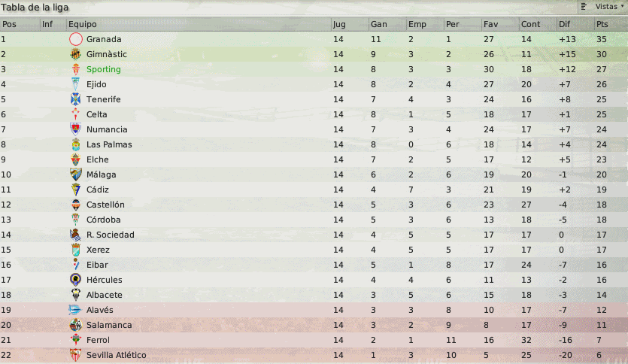Viewport: 628px width, 364px height.
Task: Sort standings by Gan column
Action: coord(379,24)
